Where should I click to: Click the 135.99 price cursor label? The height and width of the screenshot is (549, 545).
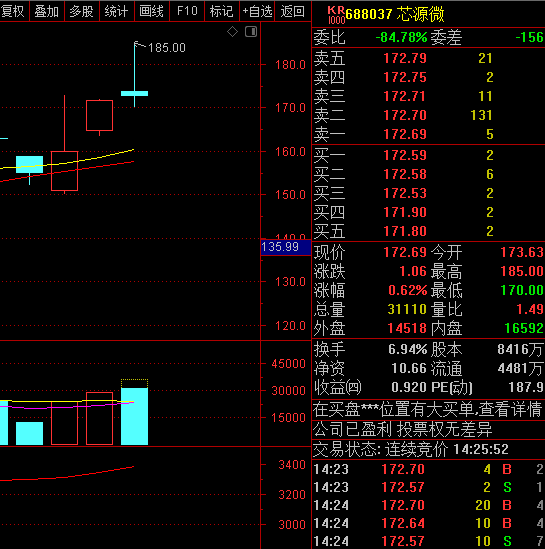[x=286, y=248]
